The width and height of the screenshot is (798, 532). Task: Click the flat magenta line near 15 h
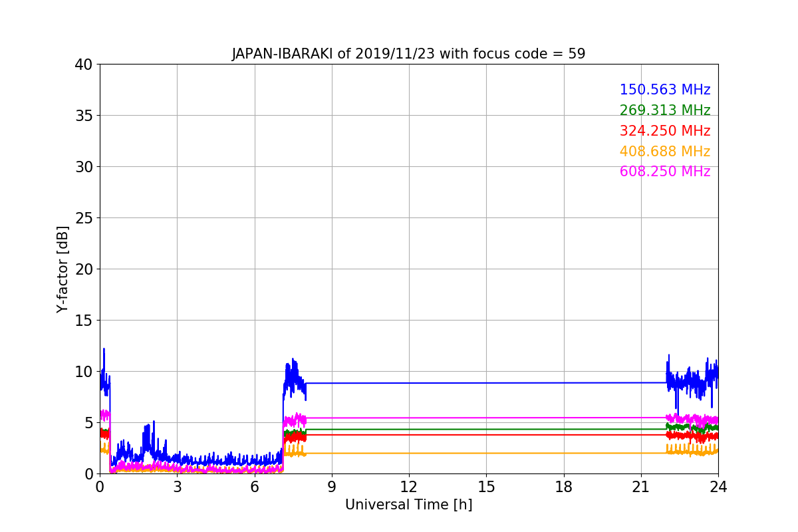click(x=486, y=418)
